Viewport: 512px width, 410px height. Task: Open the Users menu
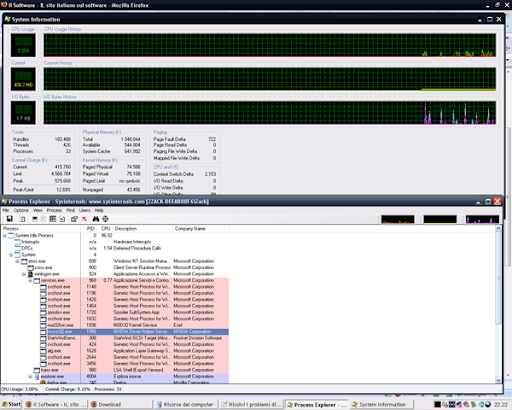pyautogui.click(x=85, y=210)
